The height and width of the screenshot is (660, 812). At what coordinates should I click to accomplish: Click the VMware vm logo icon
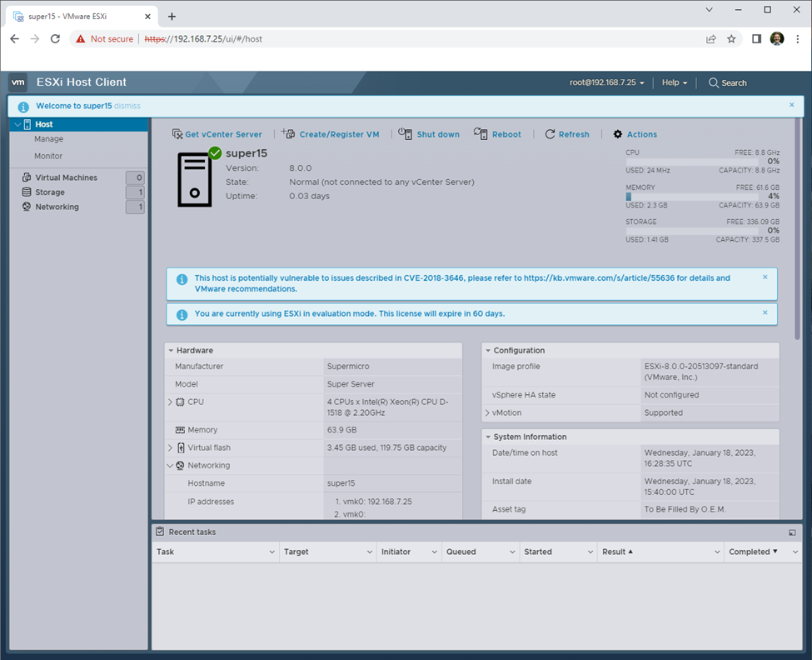click(18, 82)
